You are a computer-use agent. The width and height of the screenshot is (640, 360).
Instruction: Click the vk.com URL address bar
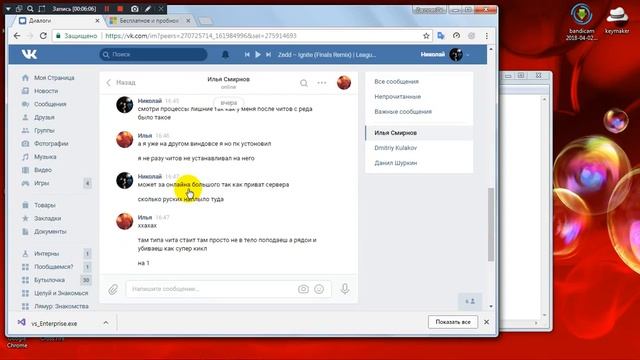pyautogui.click(x=242, y=36)
